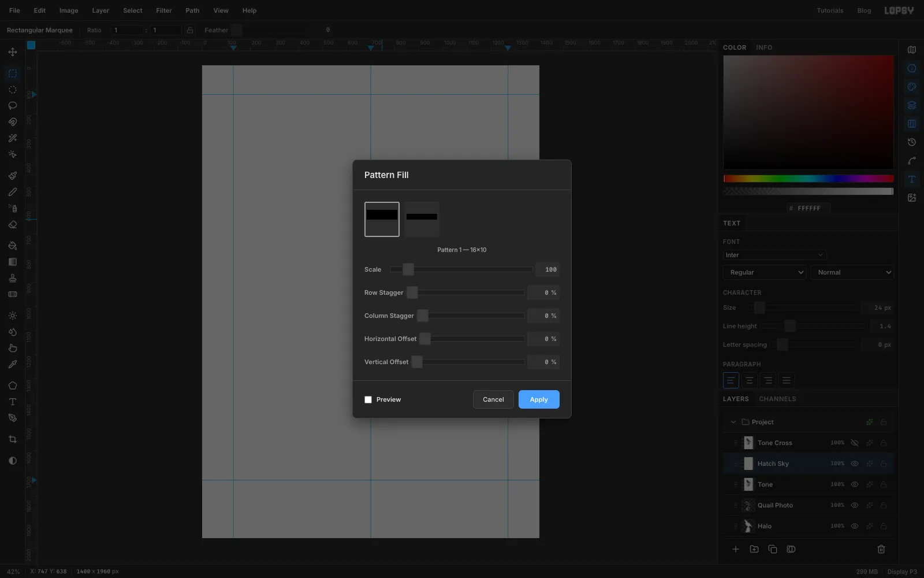Select the Move tool
The width and height of the screenshot is (924, 578).
point(13,52)
